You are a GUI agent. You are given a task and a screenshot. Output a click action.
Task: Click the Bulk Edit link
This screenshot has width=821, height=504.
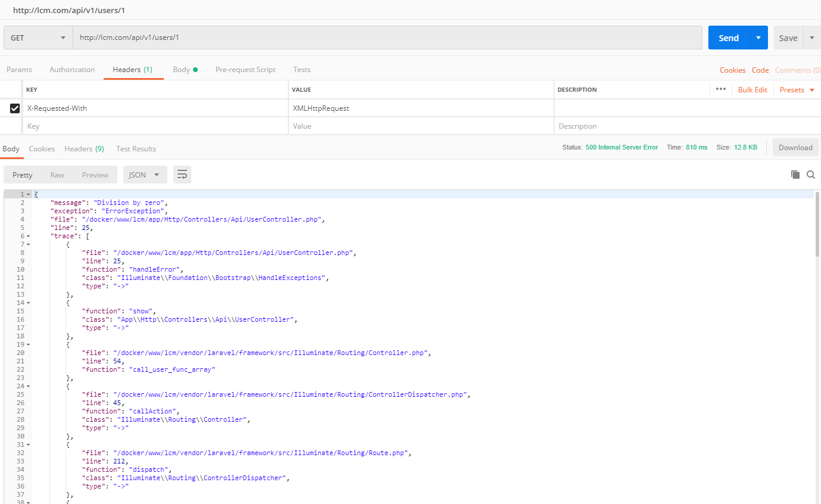pyautogui.click(x=752, y=89)
